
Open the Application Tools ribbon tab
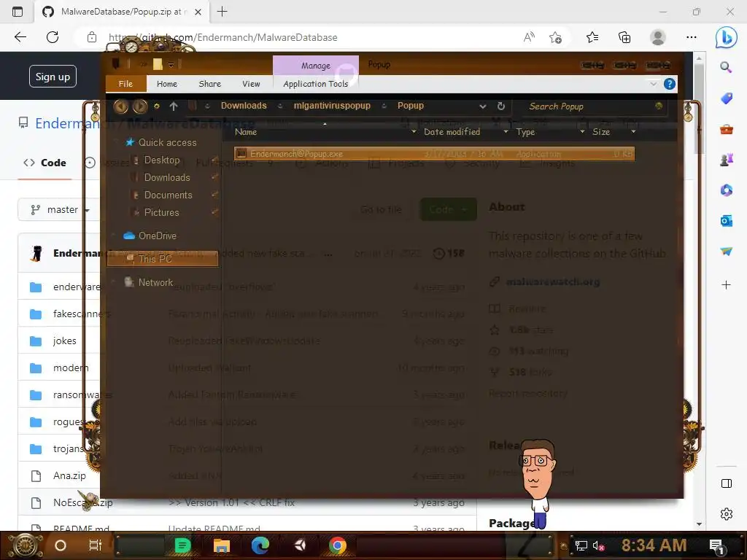pyautogui.click(x=315, y=84)
